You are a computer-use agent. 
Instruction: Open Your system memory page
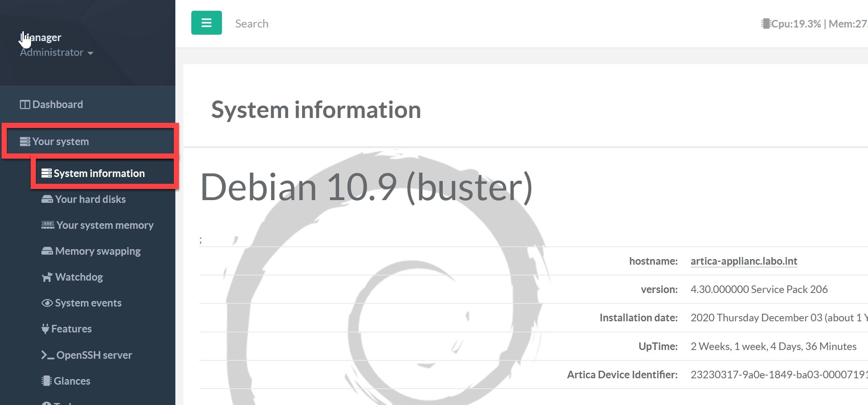coord(104,225)
